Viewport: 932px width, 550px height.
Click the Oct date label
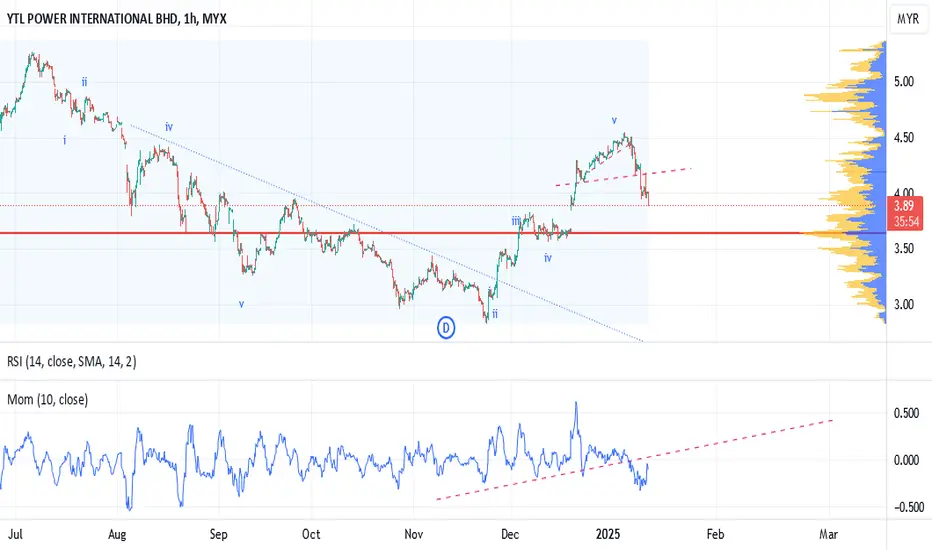[x=311, y=534]
